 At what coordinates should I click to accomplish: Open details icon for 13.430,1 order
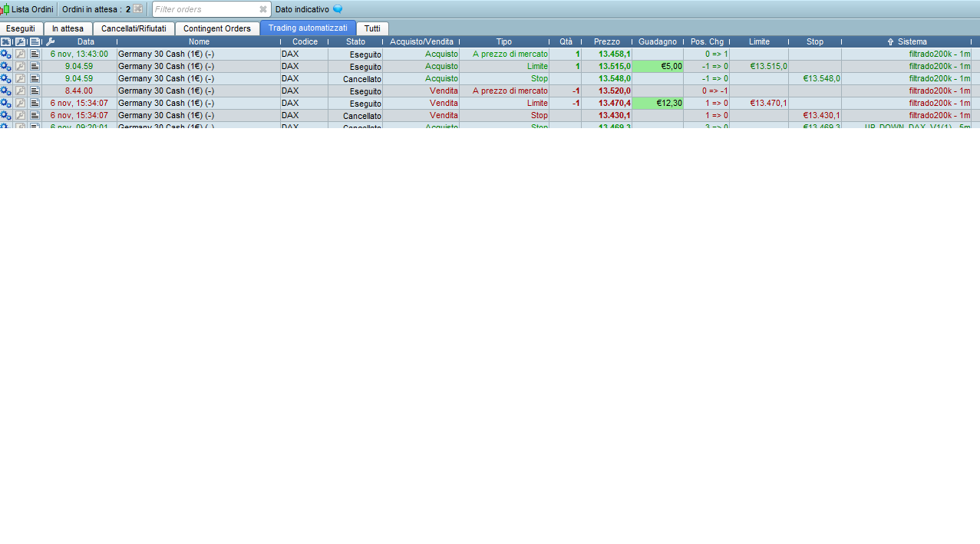click(x=35, y=116)
